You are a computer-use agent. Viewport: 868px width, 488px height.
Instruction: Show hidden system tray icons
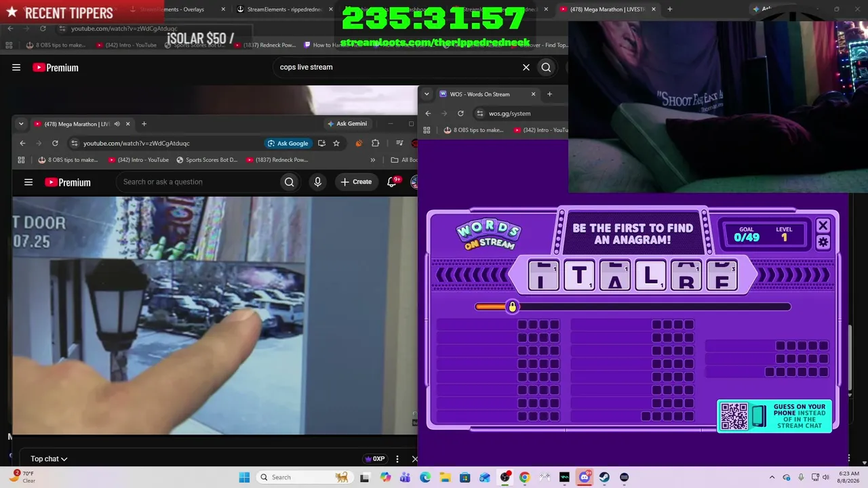[772, 477]
